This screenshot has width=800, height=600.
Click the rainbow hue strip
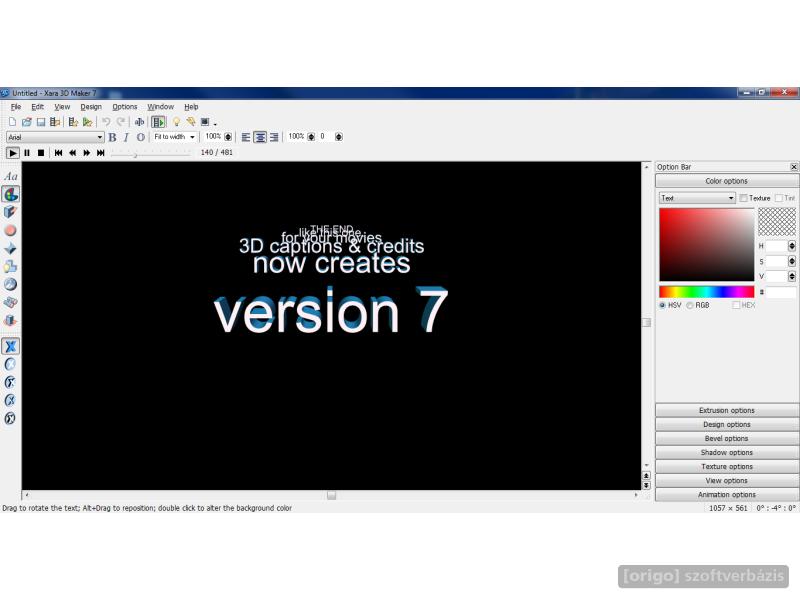click(x=707, y=292)
